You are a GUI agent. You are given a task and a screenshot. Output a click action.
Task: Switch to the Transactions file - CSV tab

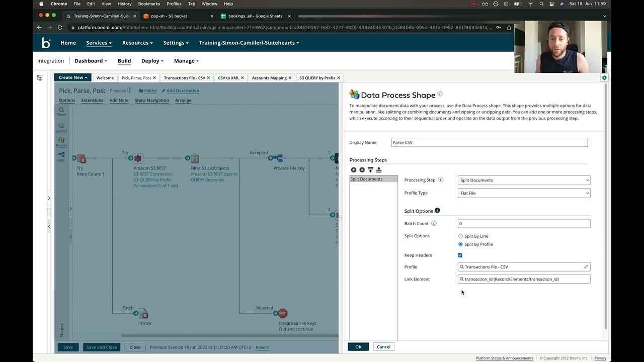point(184,78)
